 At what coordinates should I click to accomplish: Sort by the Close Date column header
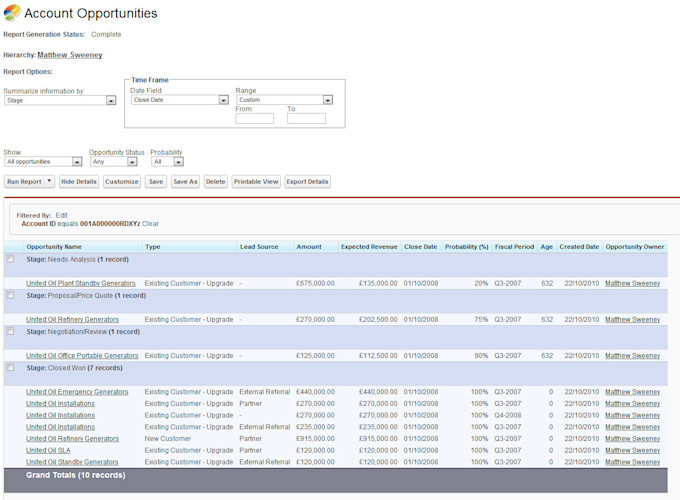point(421,246)
